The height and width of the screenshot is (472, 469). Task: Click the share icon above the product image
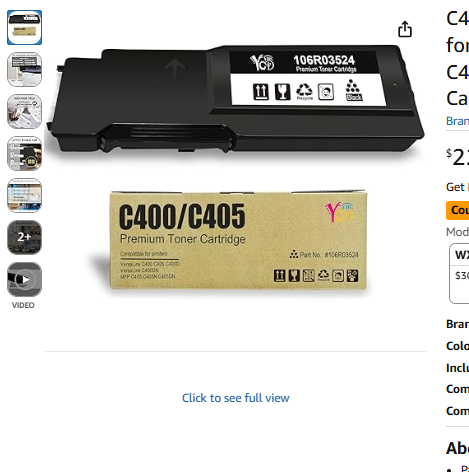click(405, 29)
